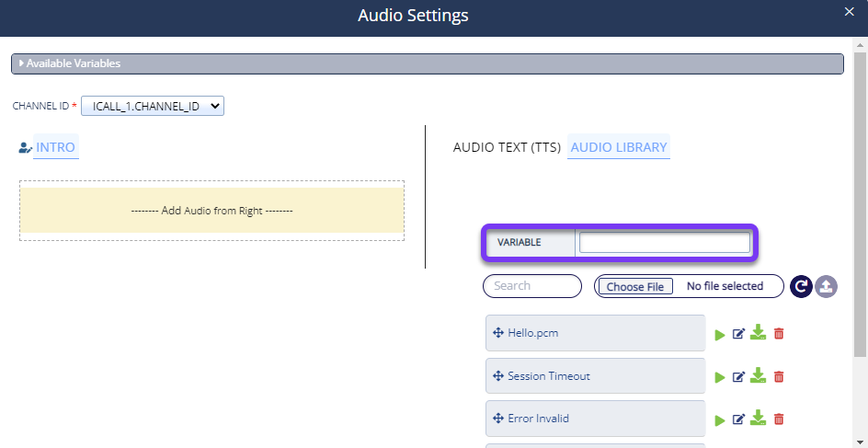Play the Error Invalid audio
Screen dimensions: 868x448
coord(720,420)
